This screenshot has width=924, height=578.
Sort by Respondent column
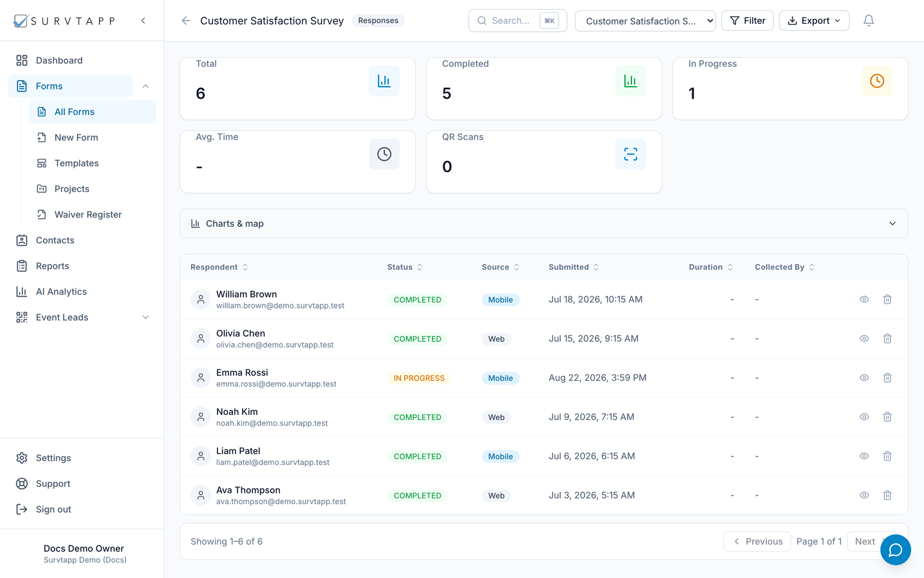219,267
